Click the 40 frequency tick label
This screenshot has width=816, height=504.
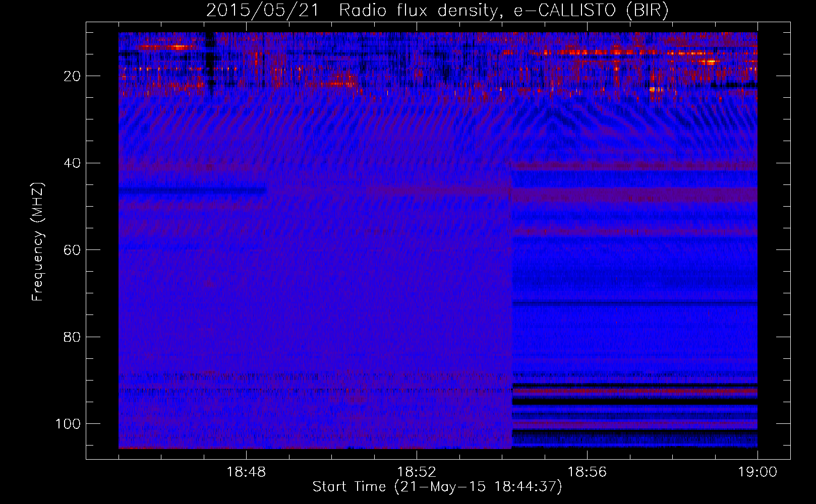[72, 163]
